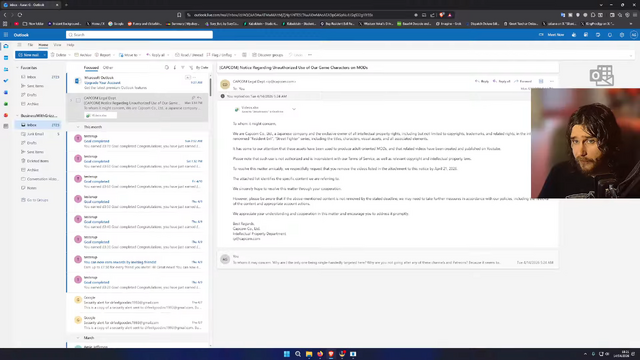Click the Reply button in the reading pane
The width and height of the screenshot is (640, 360).
point(482,81)
